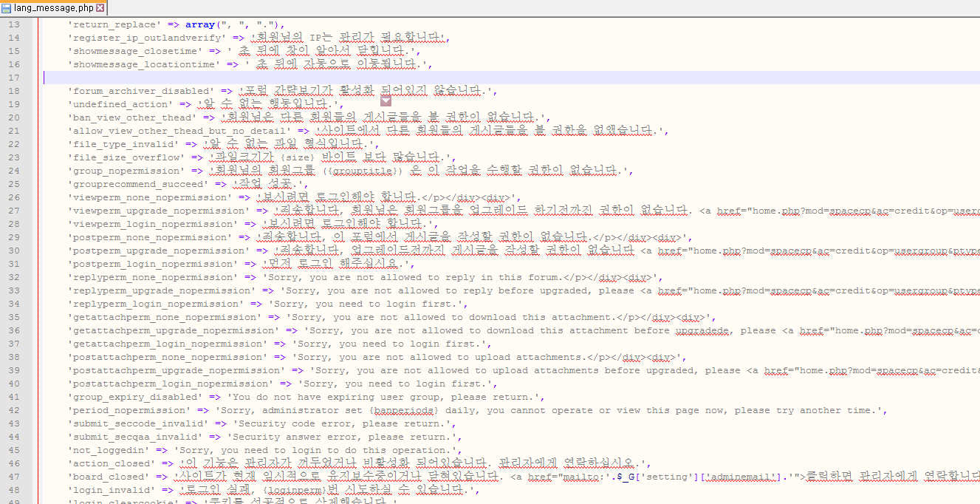Open the small dropdown arrow near line 19
Viewport: 980px width, 504px height.
pyautogui.click(x=386, y=101)
